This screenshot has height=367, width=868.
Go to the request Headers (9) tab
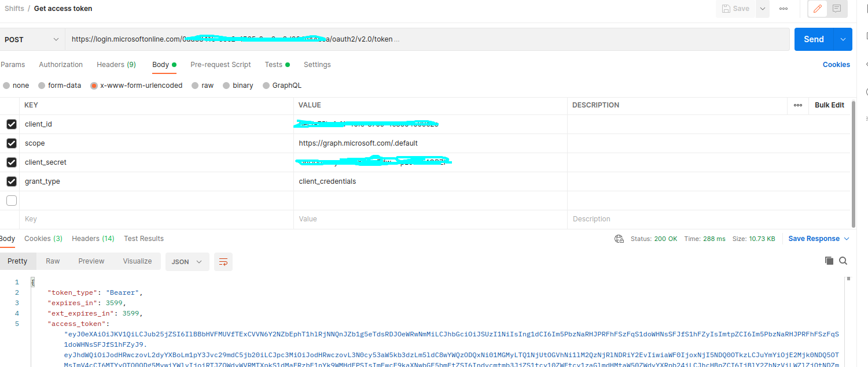tap(116, 65)
